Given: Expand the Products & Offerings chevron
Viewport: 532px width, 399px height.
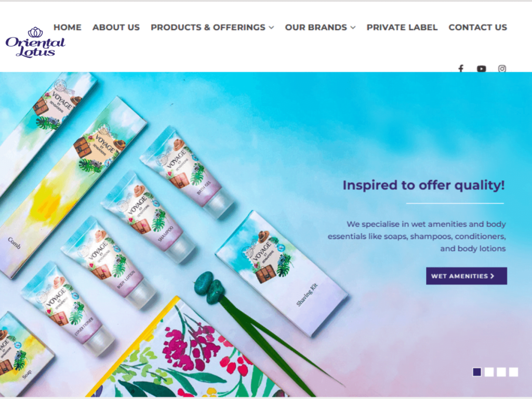Looking at the screenshot, I should 271,28.
